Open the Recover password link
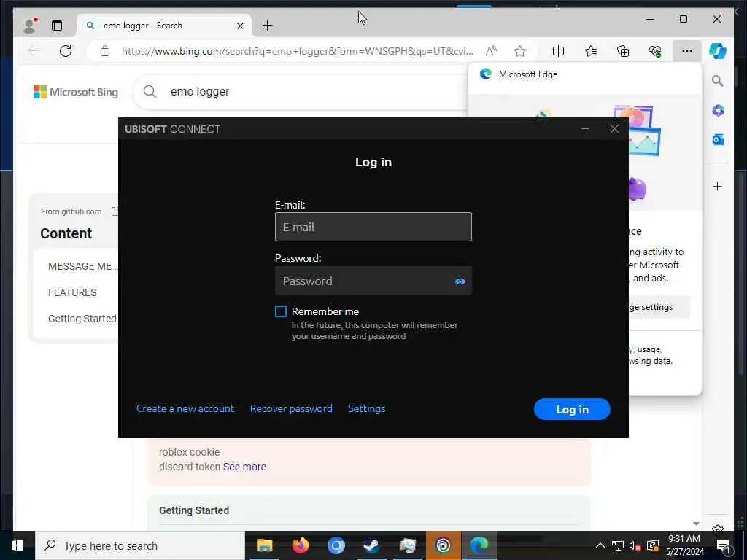This screenshot has width=747, height=560. tap(291, 408)
